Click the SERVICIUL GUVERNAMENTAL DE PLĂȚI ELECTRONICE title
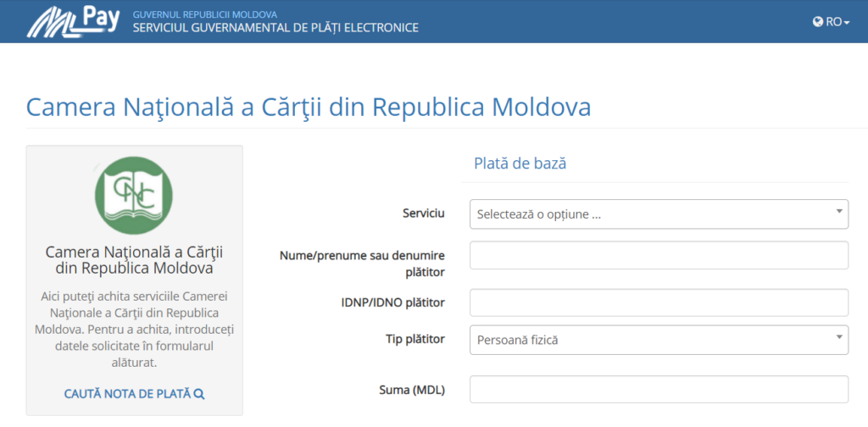 tap(275, 28)
